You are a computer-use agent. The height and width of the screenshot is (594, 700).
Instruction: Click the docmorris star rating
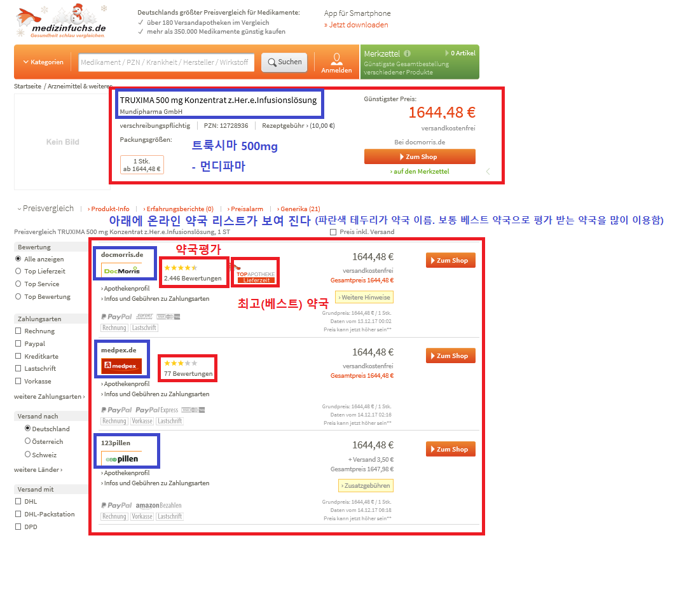[x=181, y=268]
